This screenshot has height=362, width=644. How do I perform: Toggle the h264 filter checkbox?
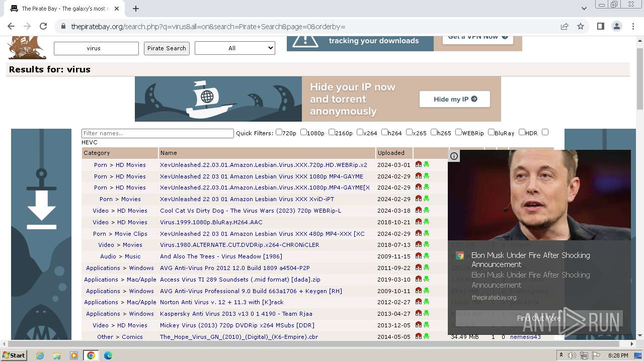[x=384, y=132]
